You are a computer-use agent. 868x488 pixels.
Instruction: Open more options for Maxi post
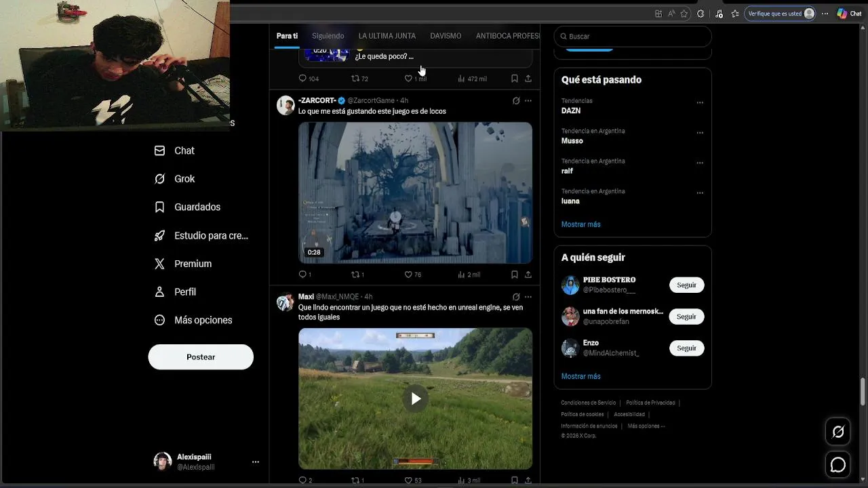tap(528, 296)
